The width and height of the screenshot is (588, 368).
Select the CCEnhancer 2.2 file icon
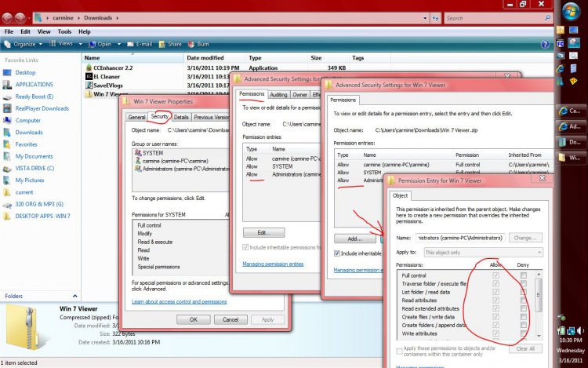point(89,67)
